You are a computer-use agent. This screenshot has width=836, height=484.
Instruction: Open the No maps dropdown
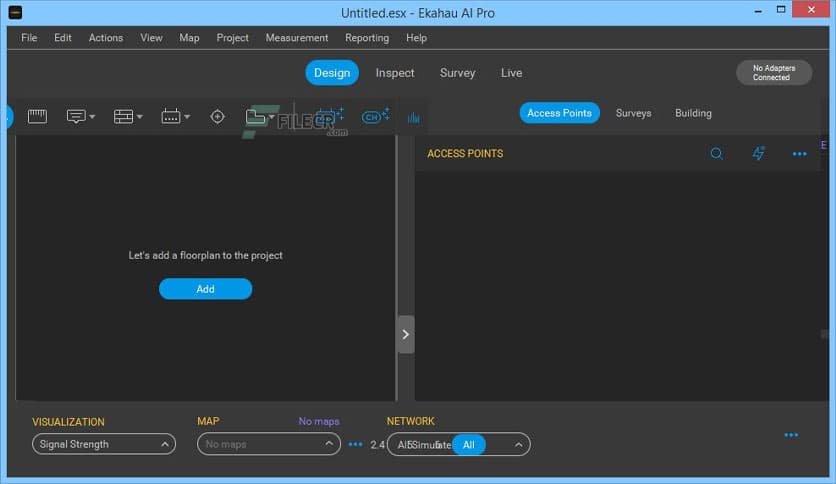269,444
